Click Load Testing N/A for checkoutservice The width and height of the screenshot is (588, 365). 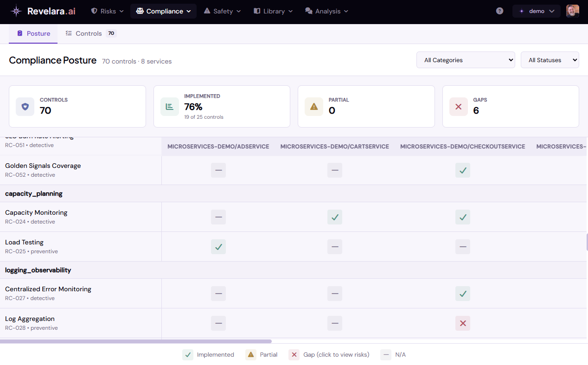point(463,247)
